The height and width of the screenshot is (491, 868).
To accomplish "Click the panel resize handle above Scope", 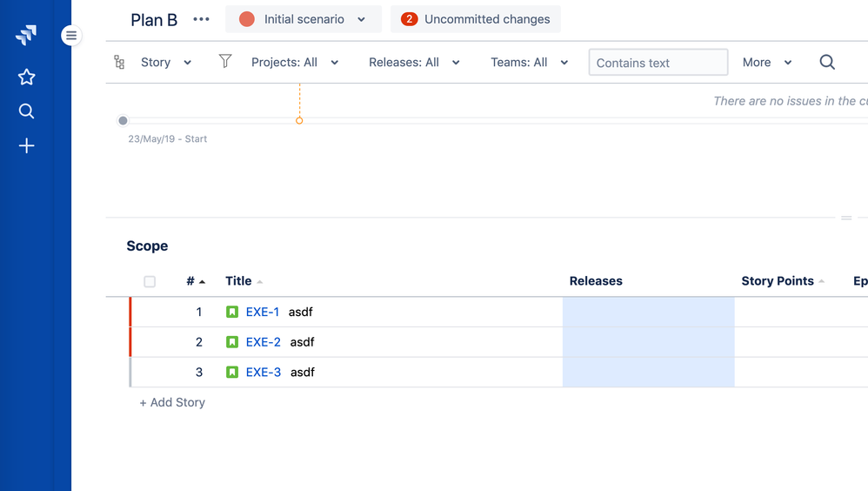I will click(x=846, y=218).
